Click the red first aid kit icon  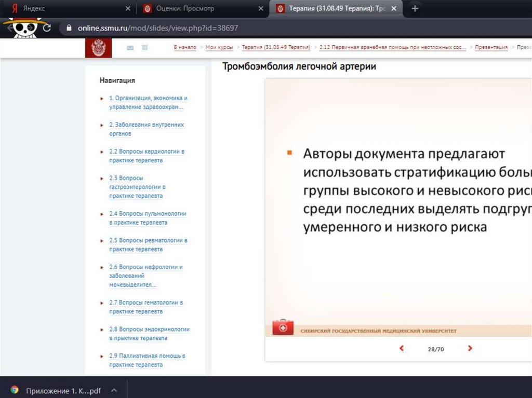pyautogui.click(x=283, y=328)
